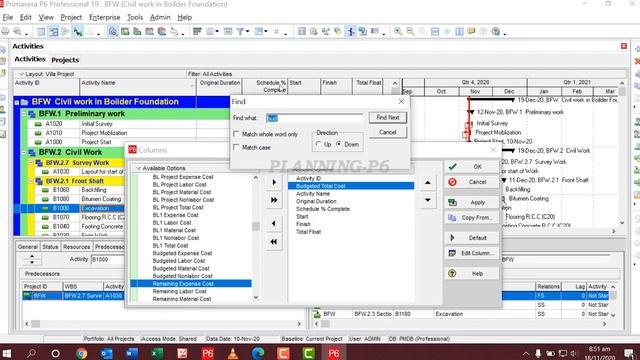640x360 pixels.
Task: Enable Match whole word only checkbox
Action: click(x=236, y=134)
